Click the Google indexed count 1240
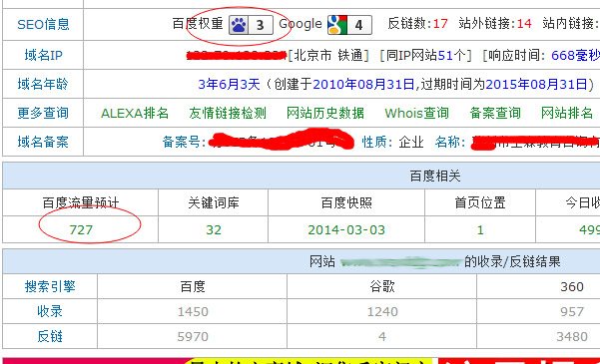The width and height of the screenshot is (600, 364). pos(382,311)
